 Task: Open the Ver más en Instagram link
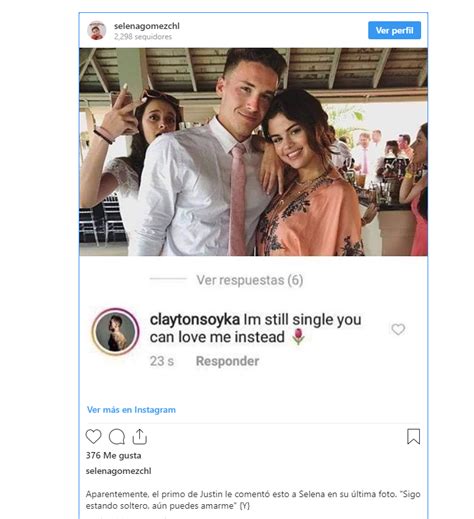click(131, 410)
